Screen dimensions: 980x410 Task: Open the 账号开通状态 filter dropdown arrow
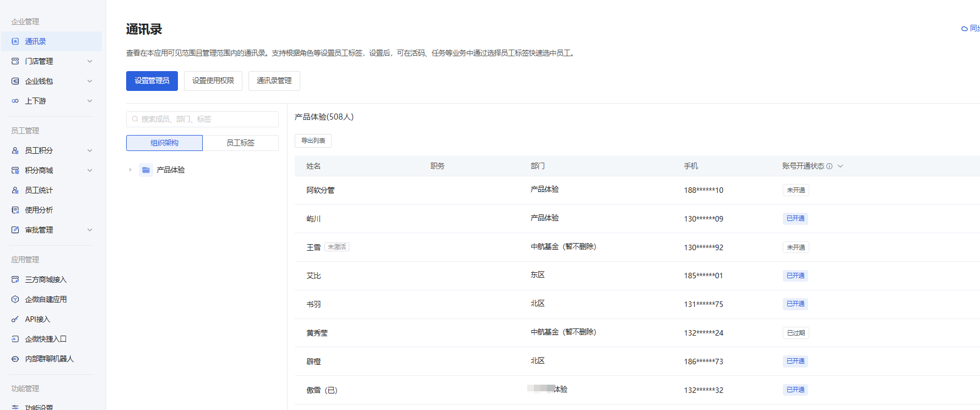[841, 166]
